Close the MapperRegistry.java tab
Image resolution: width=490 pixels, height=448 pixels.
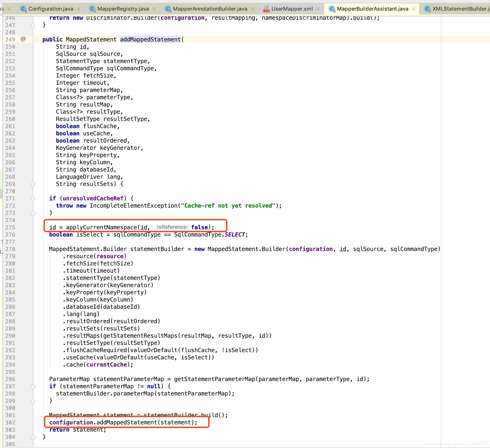tap(154, 9)
